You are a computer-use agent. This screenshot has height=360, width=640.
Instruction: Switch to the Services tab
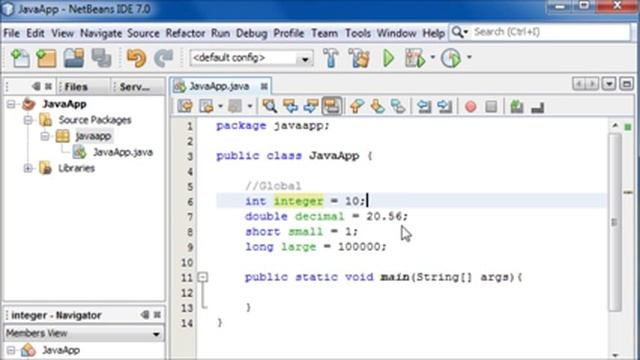(x=137, y=87)
